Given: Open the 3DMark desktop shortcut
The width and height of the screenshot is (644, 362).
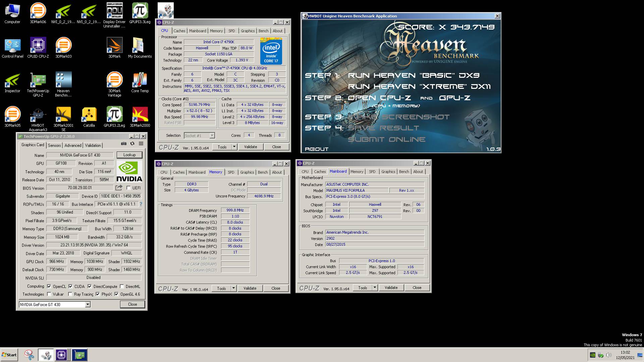Looking at the screenshot, I should click(114, 48).
